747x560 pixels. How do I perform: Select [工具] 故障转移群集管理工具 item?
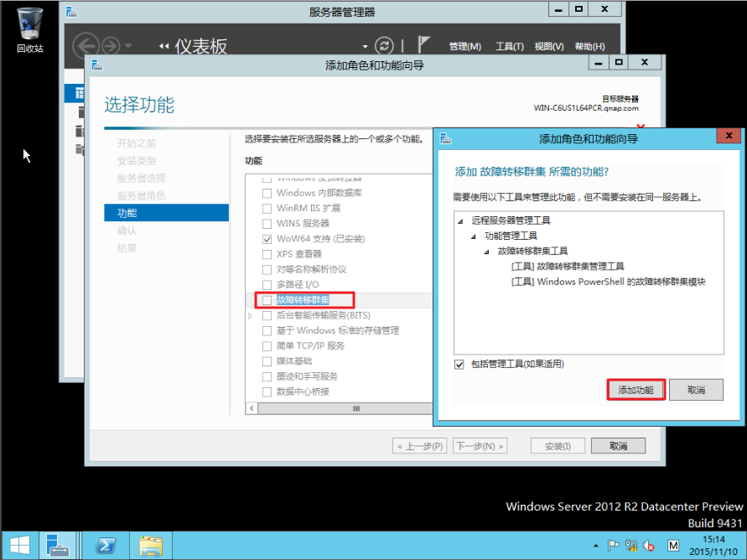(x=568, y=267)
